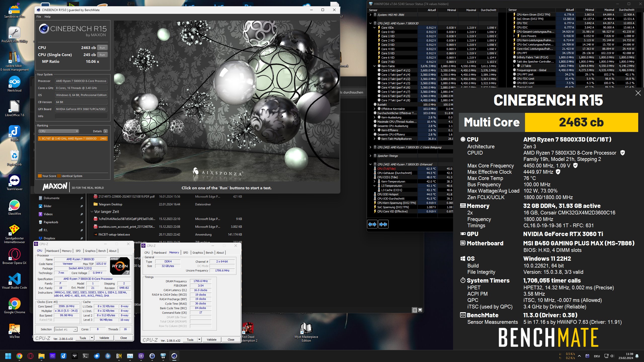
Task: Click HWiNFO shrink columns arrows button
Action: coord(383,224)
